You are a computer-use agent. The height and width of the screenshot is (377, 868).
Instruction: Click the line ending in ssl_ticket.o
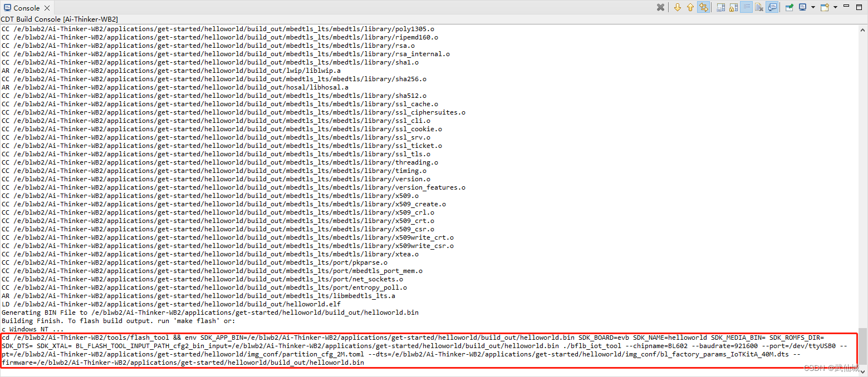click(x=222, y=146)
